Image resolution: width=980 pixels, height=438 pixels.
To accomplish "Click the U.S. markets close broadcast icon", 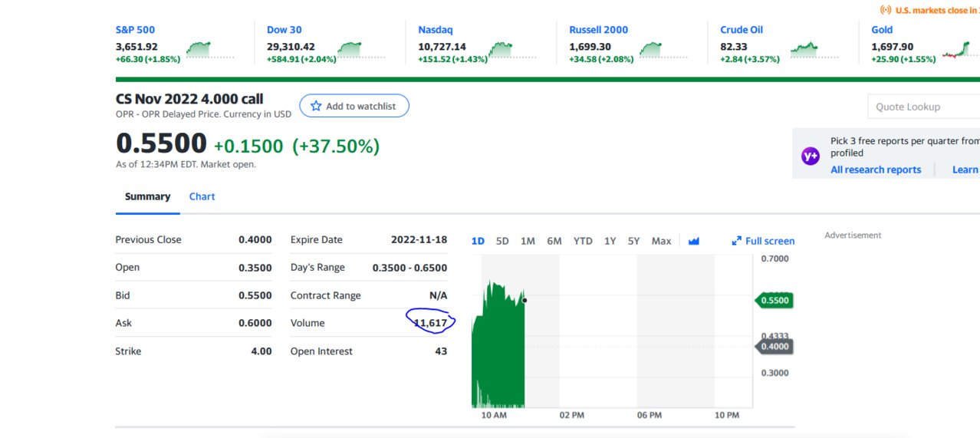I will click(x=886, y=10).
